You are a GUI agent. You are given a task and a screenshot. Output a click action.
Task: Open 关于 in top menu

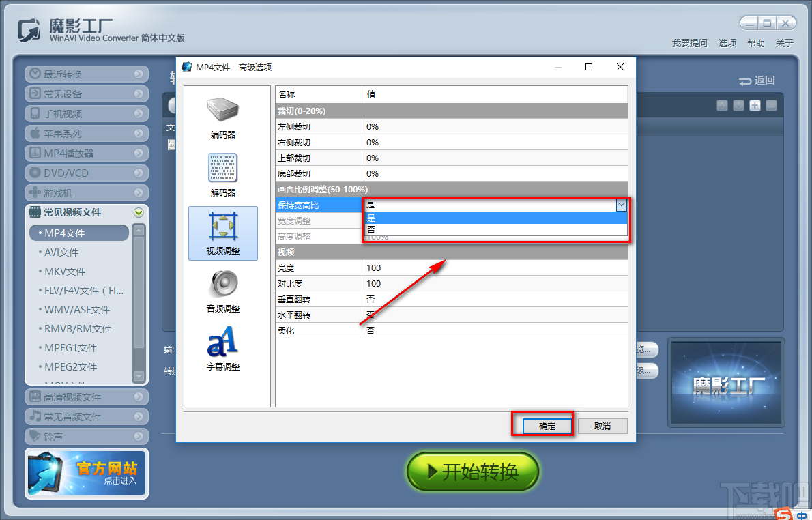click(784, 43)
